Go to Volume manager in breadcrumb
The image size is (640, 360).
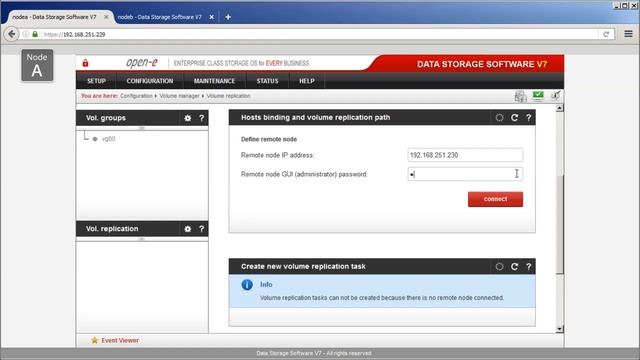click(179, 96)
